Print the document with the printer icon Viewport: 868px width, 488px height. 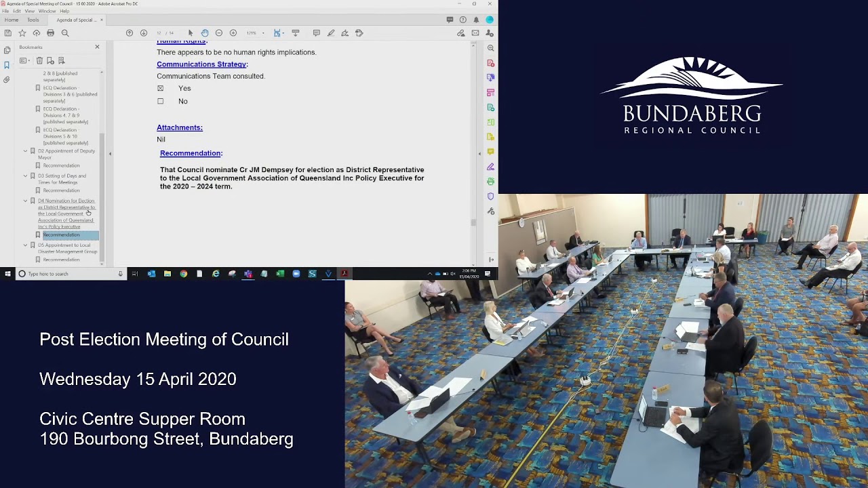click(51, 33)
